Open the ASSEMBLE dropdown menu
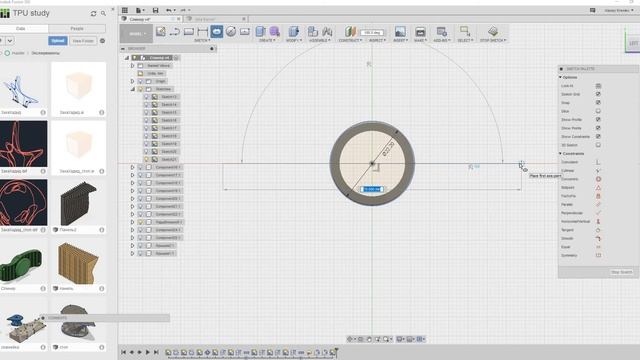The width and height of the screenshot is (640, 360). click(x=320, y=40)
